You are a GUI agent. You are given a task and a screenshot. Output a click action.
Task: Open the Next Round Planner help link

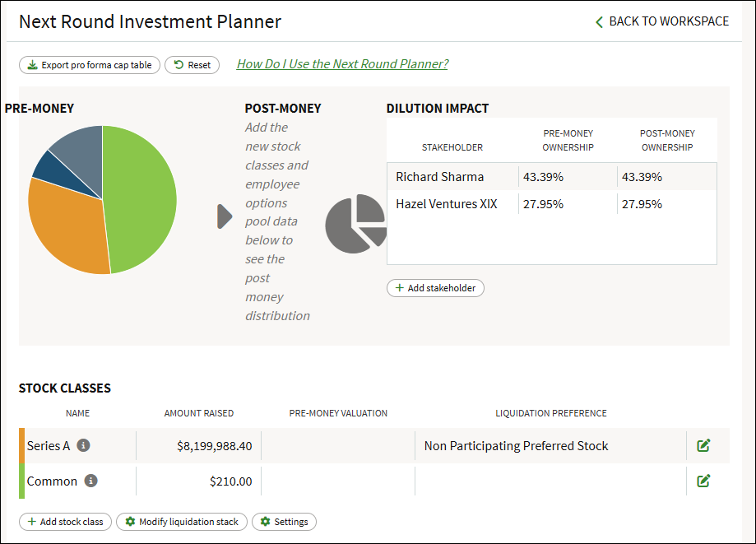(x=342, y=63)
